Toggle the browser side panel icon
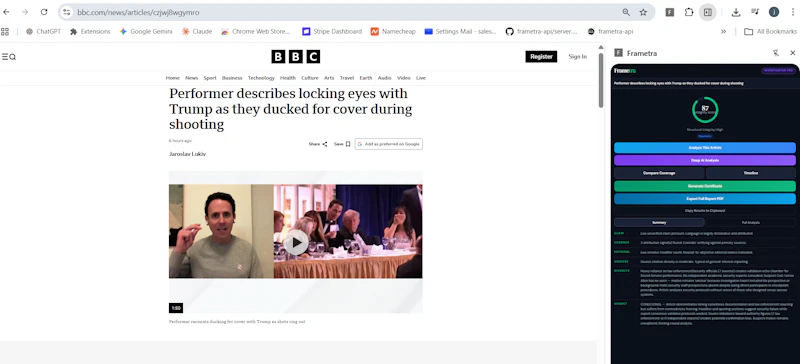Viewport: 800px width, 364px height. point(708,12)
